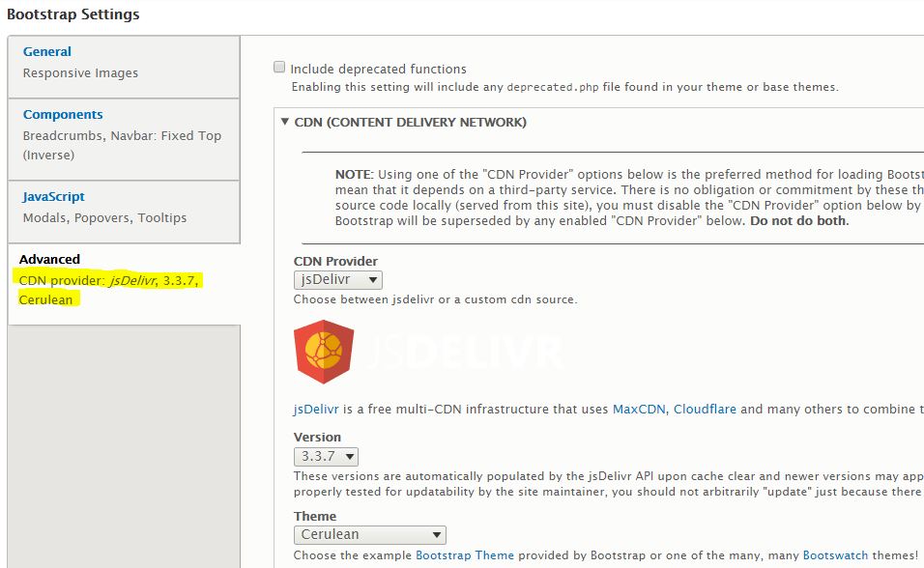Click the highlighted 'CDN provider: jsDelivr, 3.3.7' summary
Image resolution: width=924 pixels, height=568 pixels.
[x=109, y=280]
